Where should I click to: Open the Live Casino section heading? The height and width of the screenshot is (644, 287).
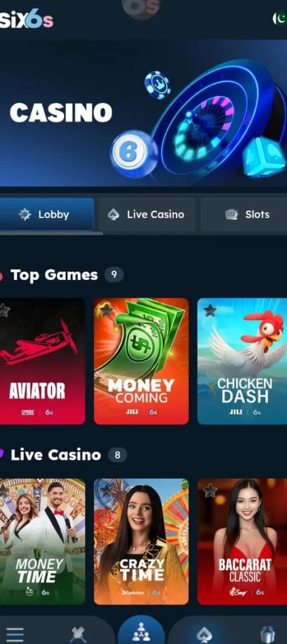point(56,455)
